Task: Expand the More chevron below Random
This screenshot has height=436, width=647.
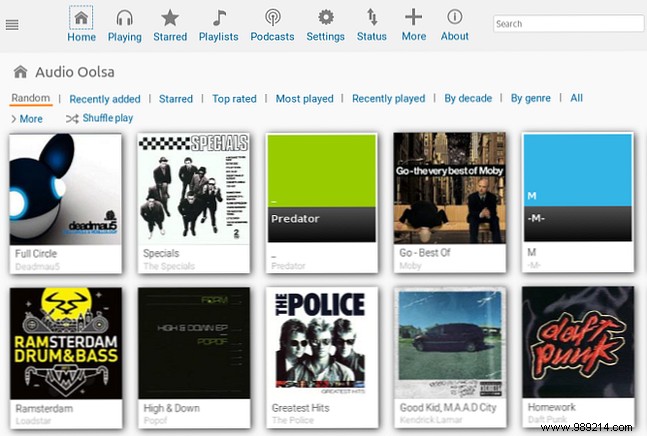Action: coord(14,119)
